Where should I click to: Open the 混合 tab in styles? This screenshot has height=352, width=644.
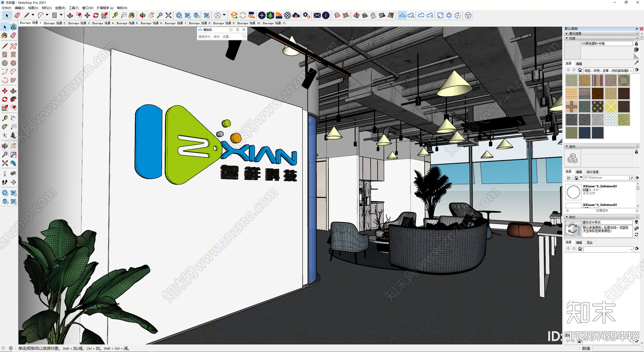coord(589,243)
